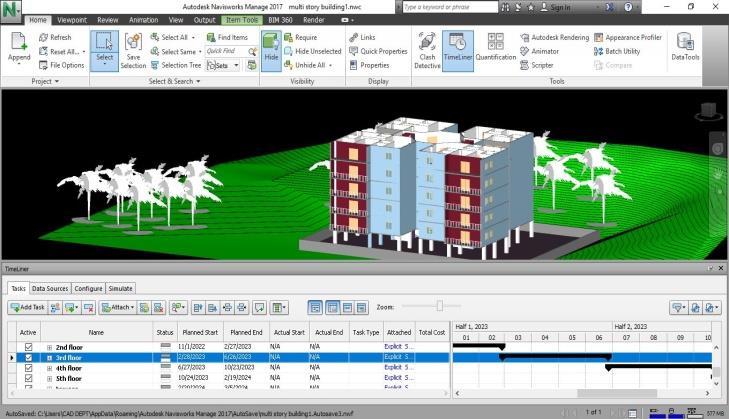Click the TimeLiner comment icon

coord(259,307)
